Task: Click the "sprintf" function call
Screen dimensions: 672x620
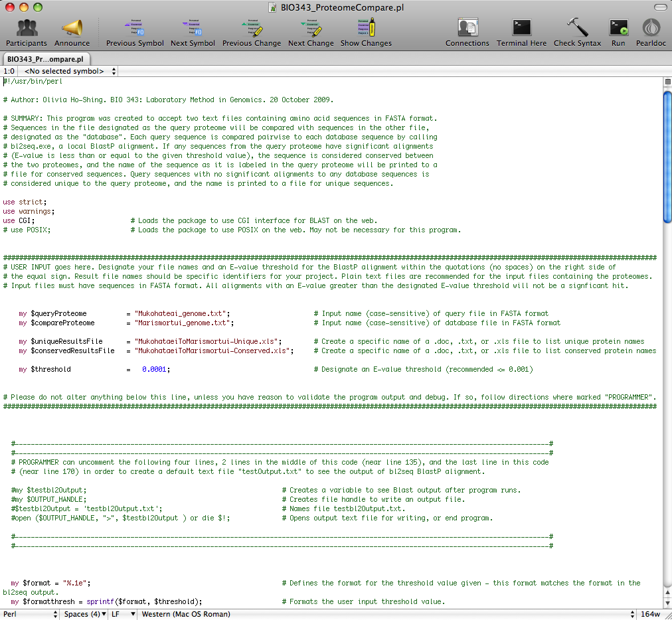Action: [100, 601]
